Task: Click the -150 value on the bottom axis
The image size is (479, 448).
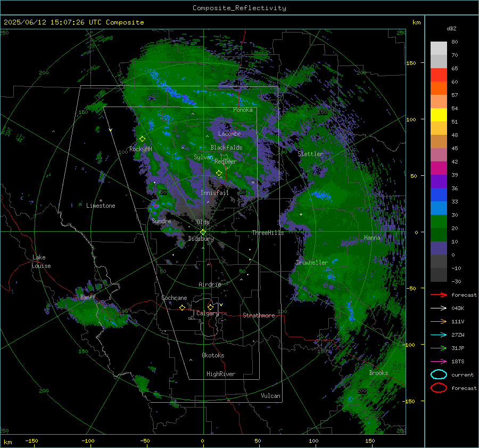Action: [31, 441]
